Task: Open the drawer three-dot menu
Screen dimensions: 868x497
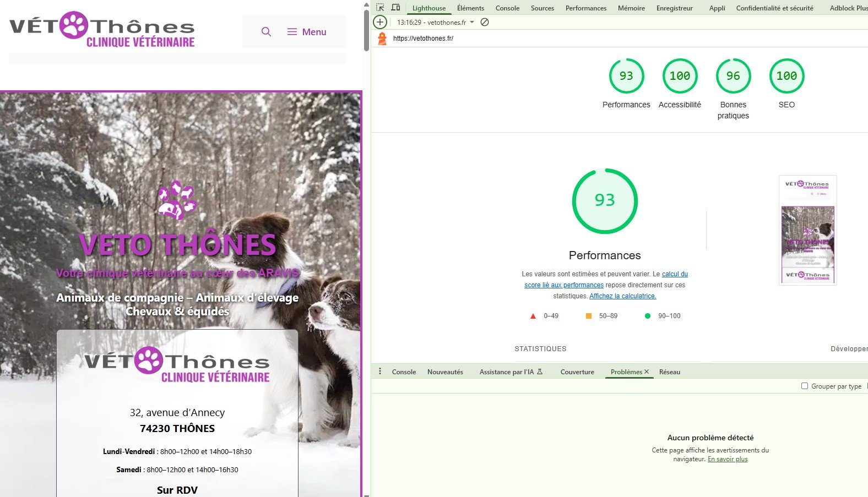Action: (380, 372)
